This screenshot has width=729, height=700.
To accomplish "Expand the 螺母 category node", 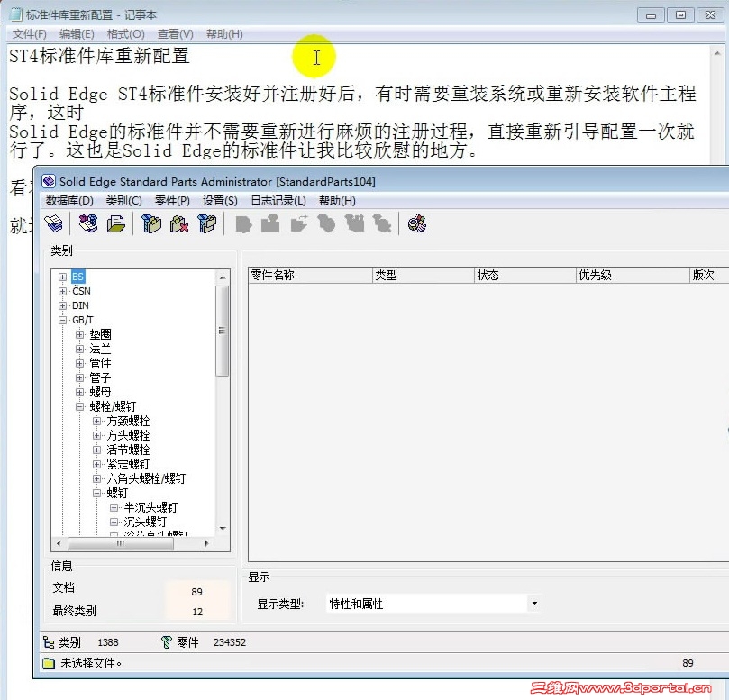I will [x=79, y=392].
